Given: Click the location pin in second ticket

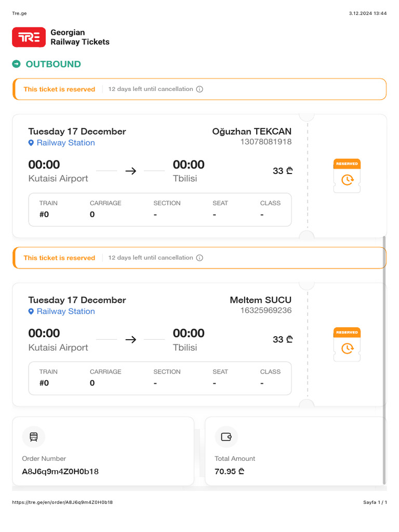Looking at the screenshot, I should pyautogui.click(x=31, y=311).
